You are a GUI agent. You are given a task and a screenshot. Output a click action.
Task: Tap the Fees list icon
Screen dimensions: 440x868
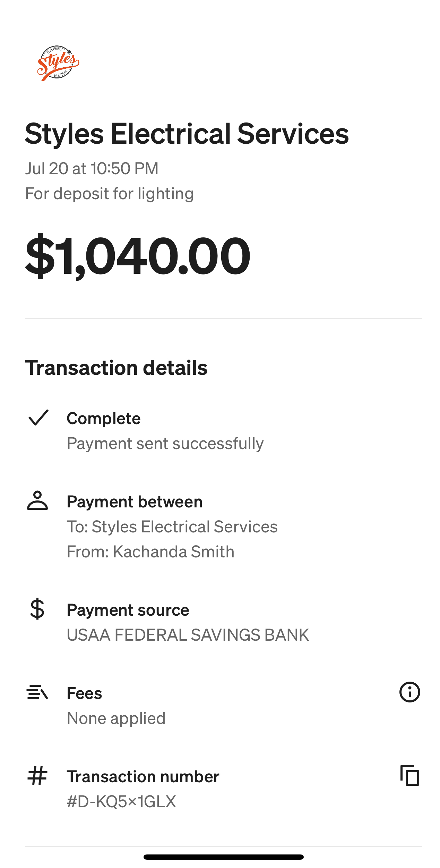coord(37,692)
